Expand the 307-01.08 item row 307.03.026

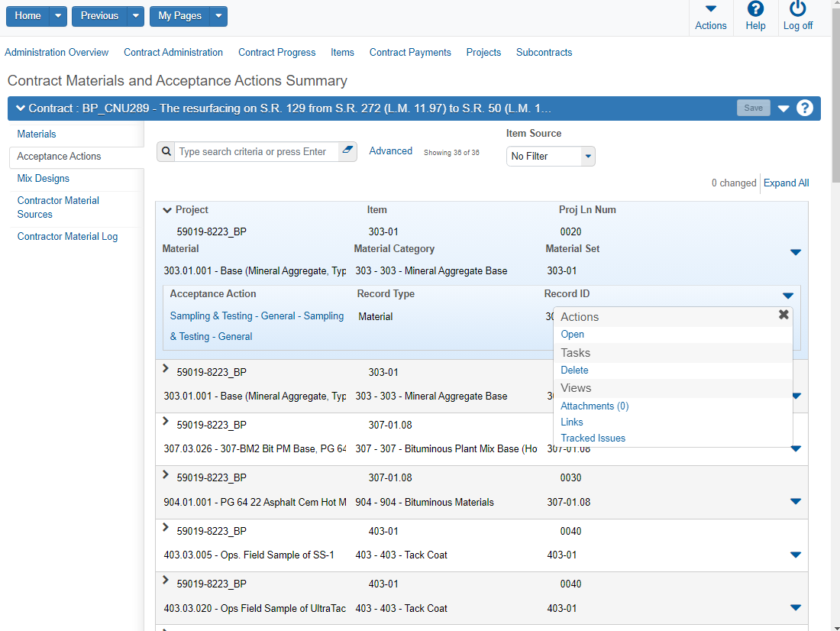click(x=166, y=421)
